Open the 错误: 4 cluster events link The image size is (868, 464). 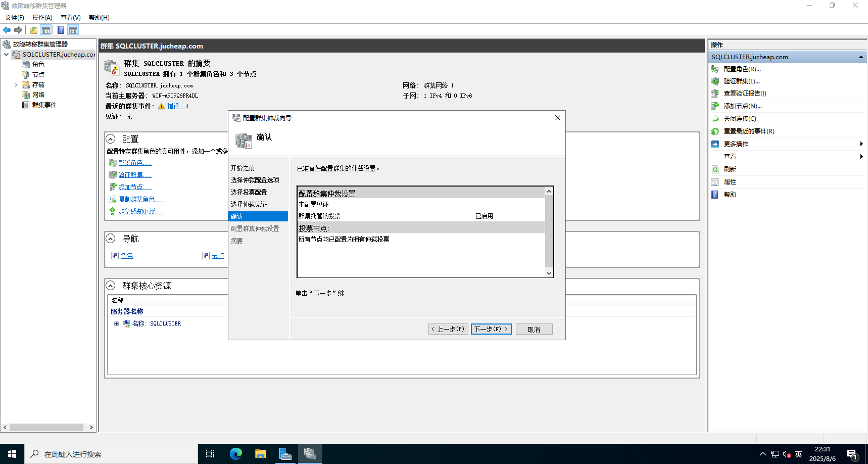[x=178, y=106]
